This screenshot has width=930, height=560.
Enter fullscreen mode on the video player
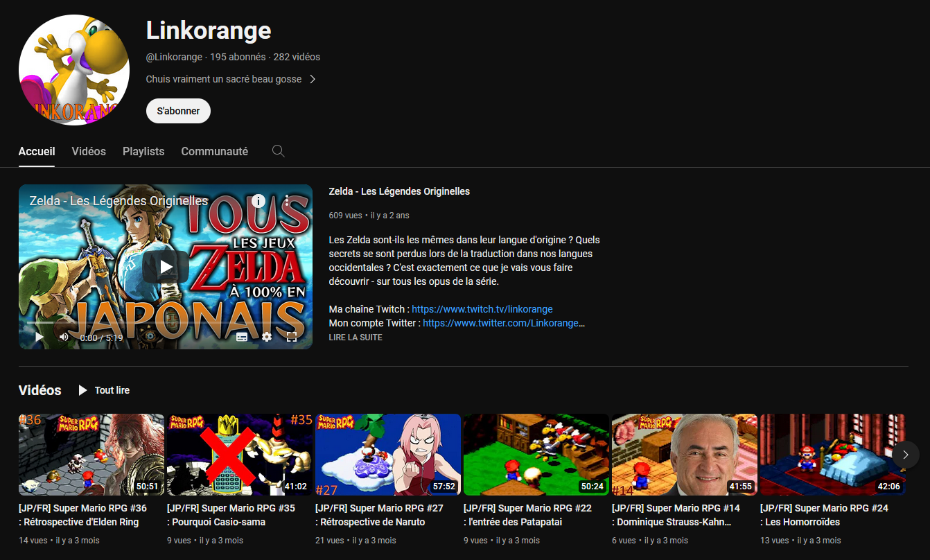(x=292, y=337)
